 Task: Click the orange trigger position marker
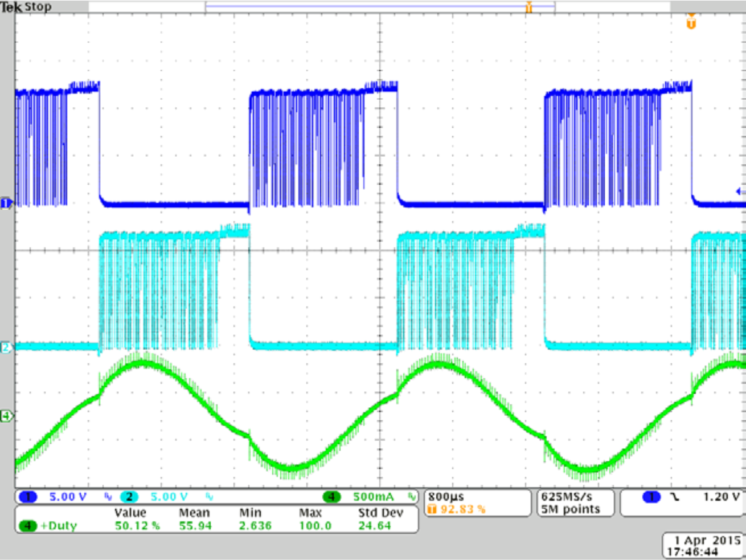point(528,7)
